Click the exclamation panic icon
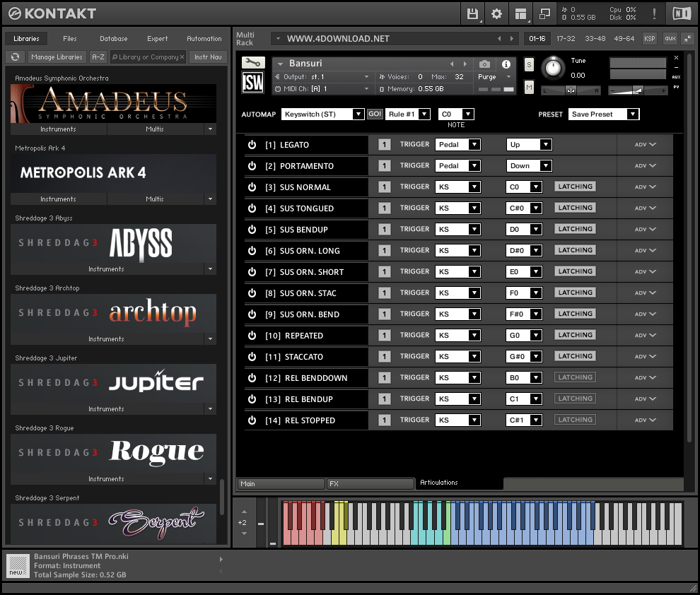This screenshot has height=595, width=700. tap(654, 14)
